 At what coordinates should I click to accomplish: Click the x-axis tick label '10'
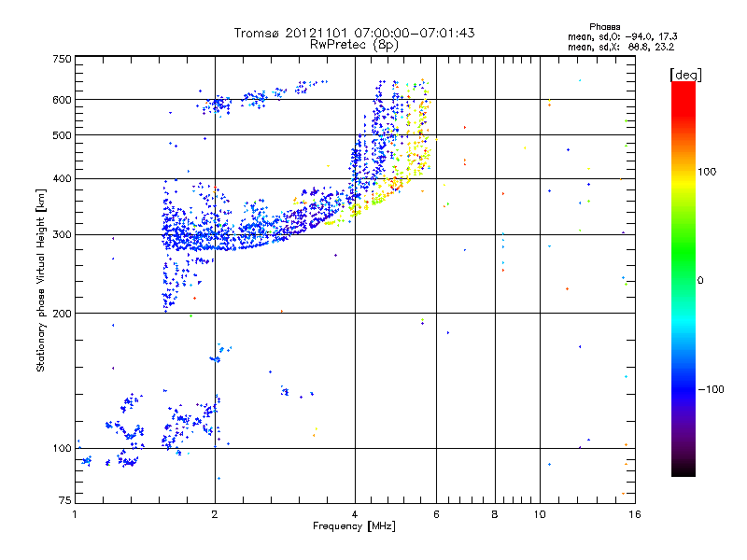[540, 514]
